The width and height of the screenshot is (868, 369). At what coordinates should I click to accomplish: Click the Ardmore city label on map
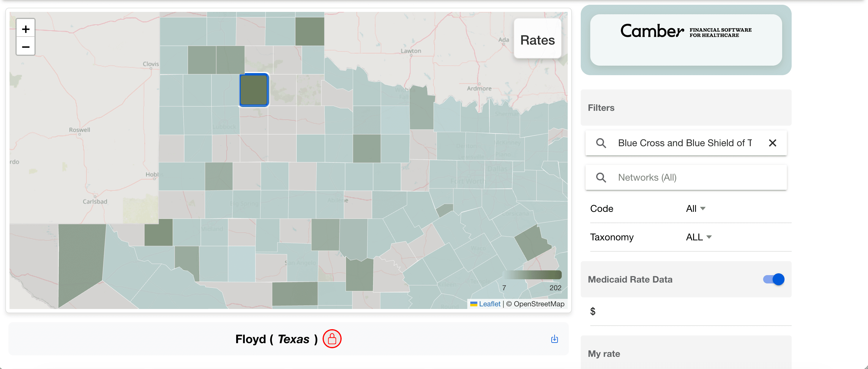[x=479, y=88]
